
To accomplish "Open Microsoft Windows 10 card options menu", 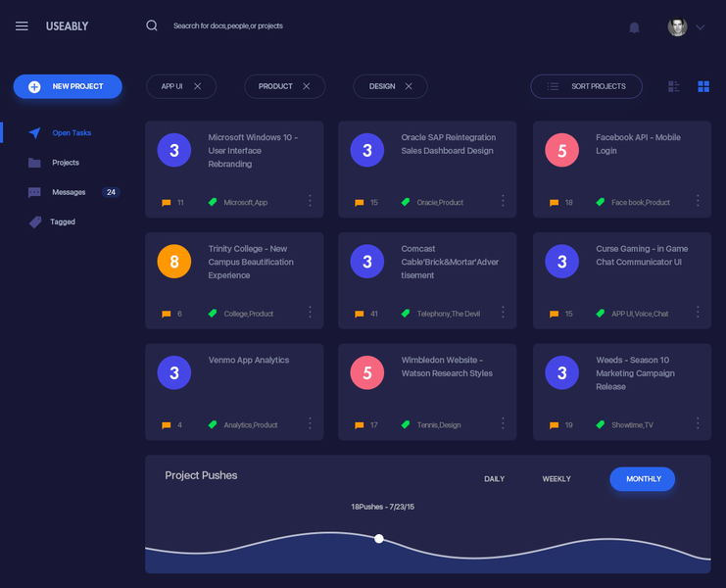I will coord(310,201).
